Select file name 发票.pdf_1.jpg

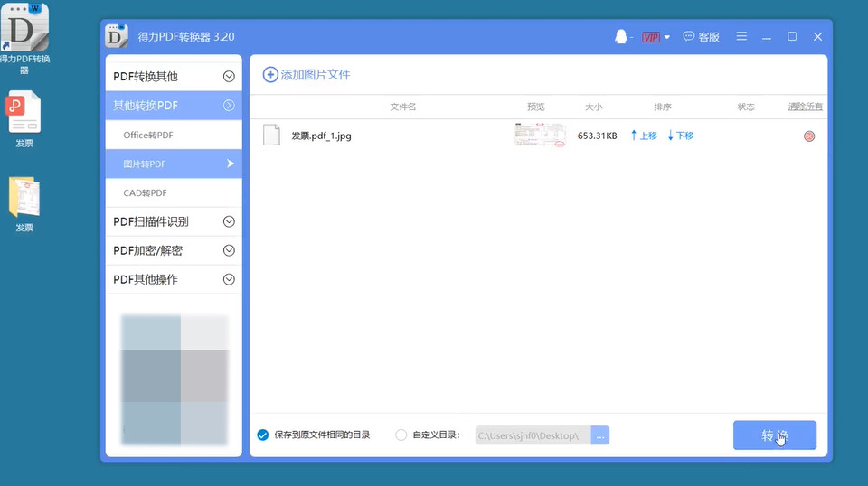[x=321, y=136]
